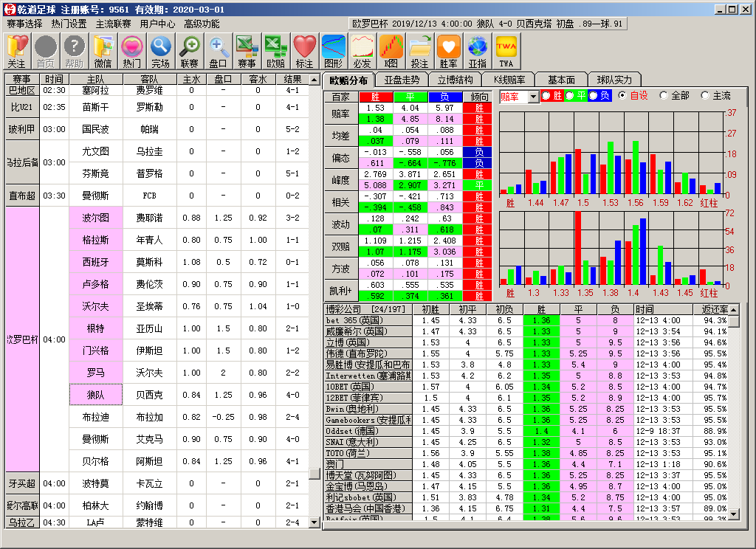Switch to the 立博结构 tab

[455, 80]
